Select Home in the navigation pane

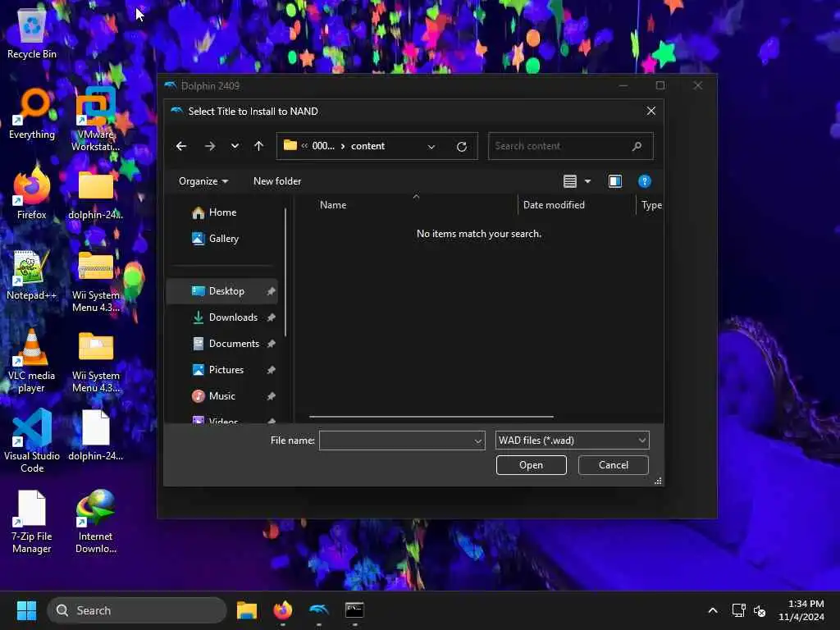pyautogui.click(x=221, y=212)
